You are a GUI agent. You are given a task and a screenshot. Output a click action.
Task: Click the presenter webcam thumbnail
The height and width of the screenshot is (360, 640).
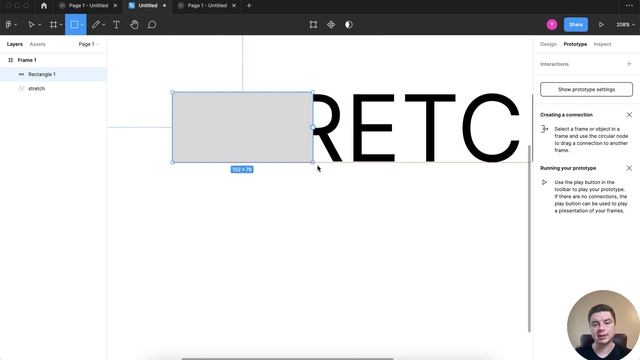[x=603, y=325]
